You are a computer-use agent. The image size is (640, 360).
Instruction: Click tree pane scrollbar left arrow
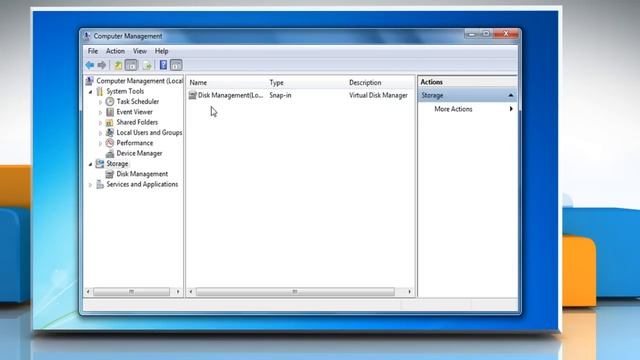click(x=88, y=291)
